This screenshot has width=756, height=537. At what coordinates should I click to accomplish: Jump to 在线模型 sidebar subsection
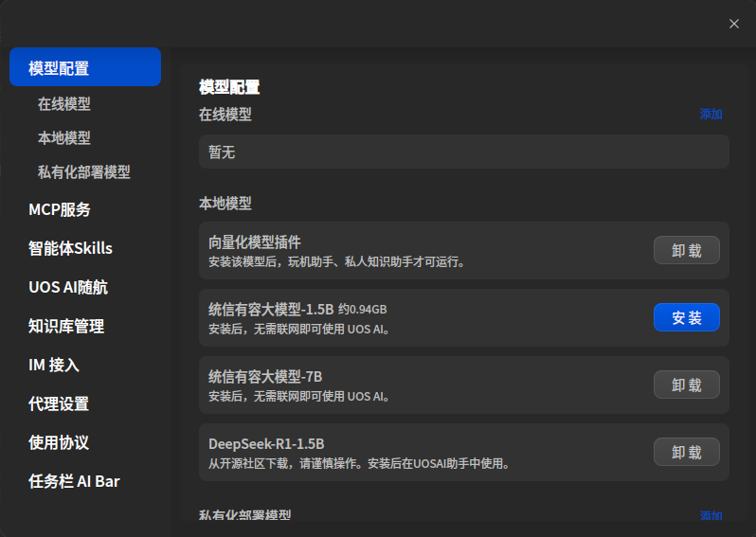pos(64,103)
